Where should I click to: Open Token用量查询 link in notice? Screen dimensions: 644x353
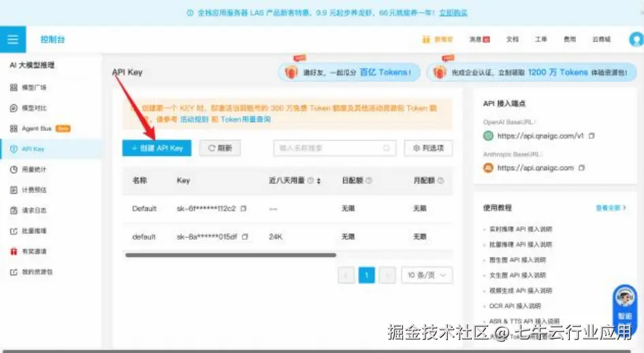click(x=246, y=119)
